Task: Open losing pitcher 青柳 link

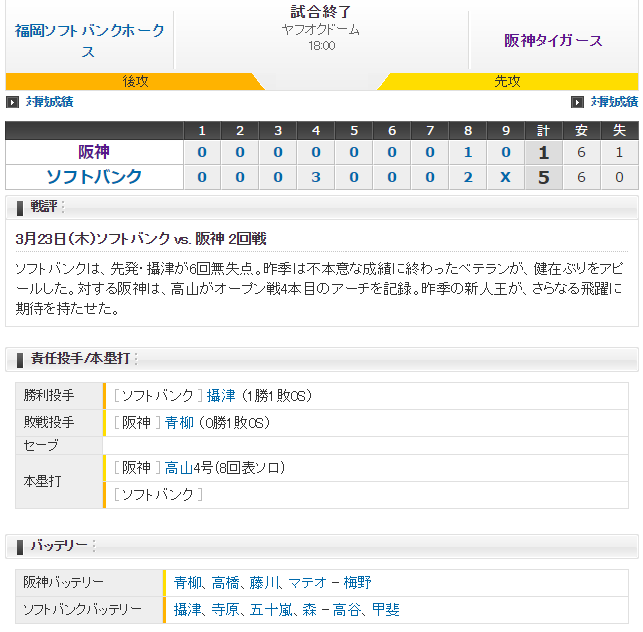Action: tap(179, 422)
